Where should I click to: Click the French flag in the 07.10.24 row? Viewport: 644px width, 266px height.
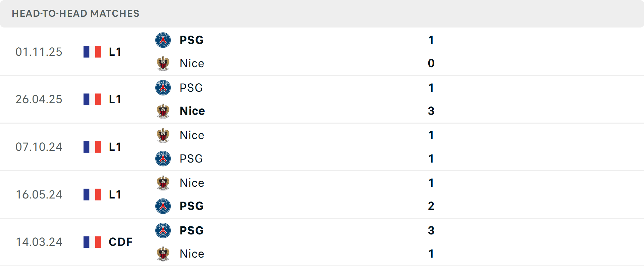pos(92,147)
